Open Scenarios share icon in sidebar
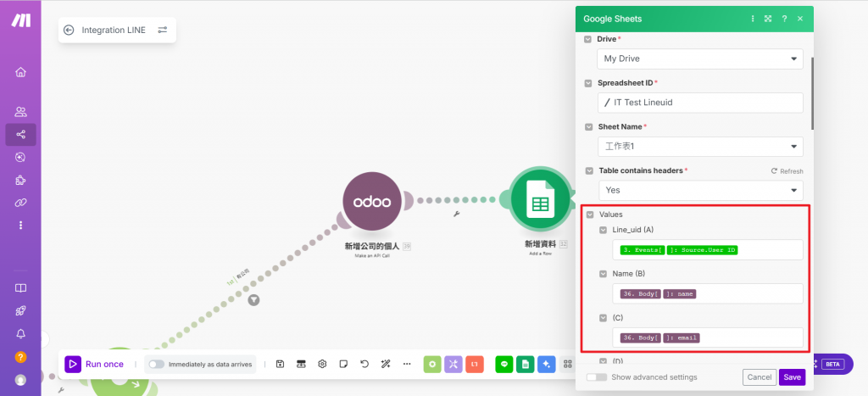 [x=20, y=135]
